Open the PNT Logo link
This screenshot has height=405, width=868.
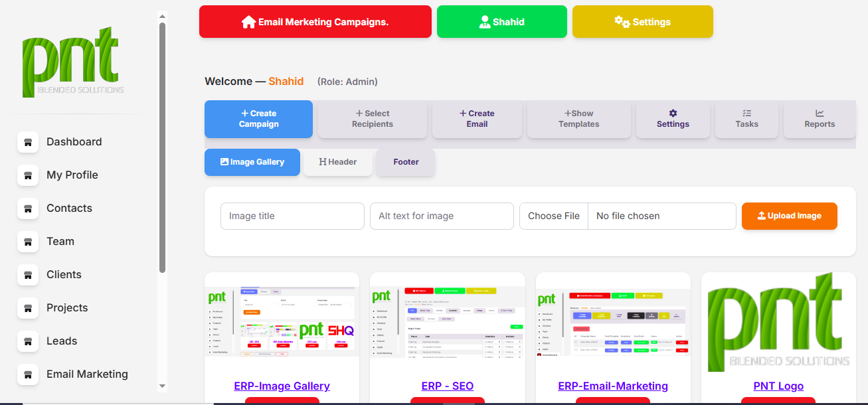778,386
